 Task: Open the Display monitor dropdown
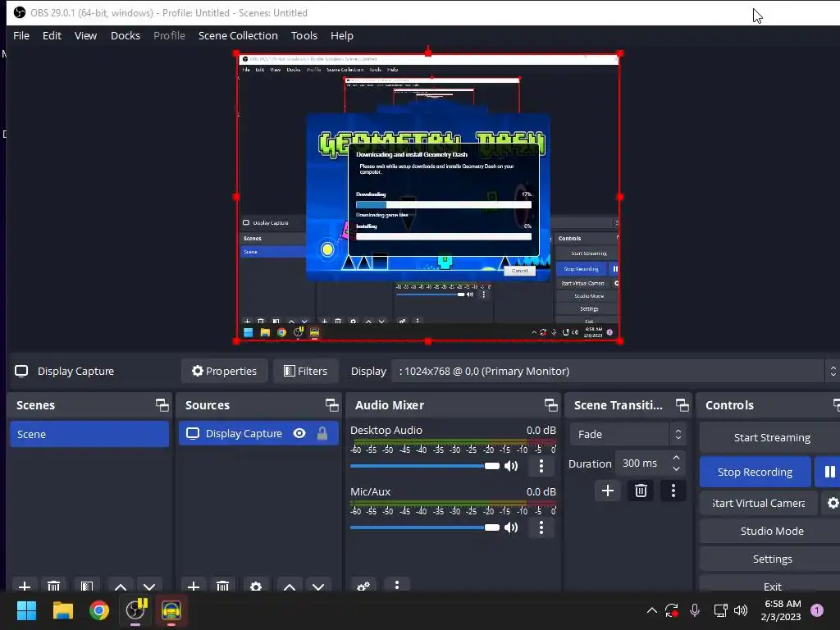[x=615, y=372]
